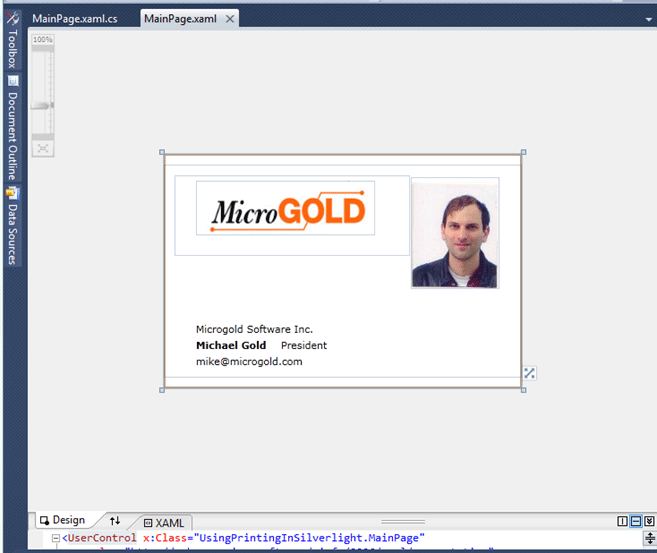Open the Data Sources panel
The width and height of the screenshot is (657, 553).
pyautogui.click(x=13, y=227)
